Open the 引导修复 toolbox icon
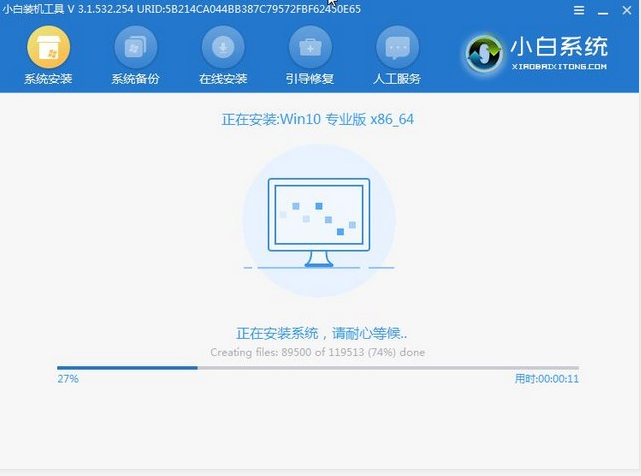 click(x=310, y=46)
